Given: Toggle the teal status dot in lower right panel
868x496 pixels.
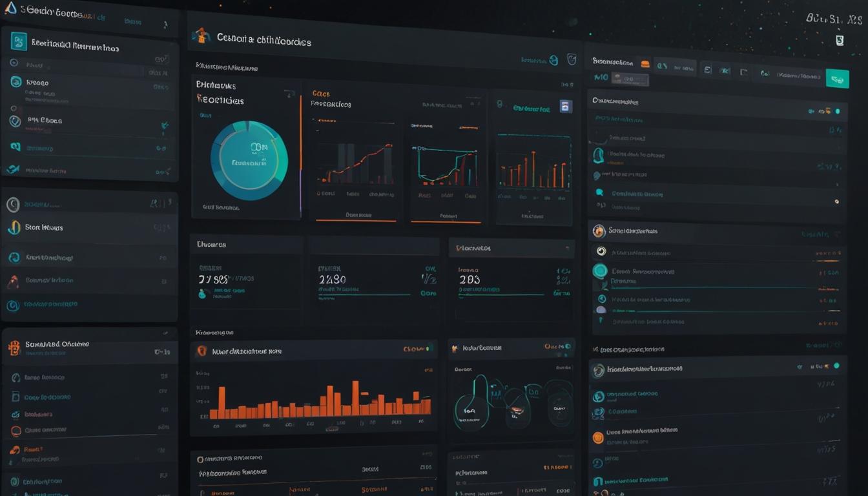Looking at the screenshot, I should (836, 366).
